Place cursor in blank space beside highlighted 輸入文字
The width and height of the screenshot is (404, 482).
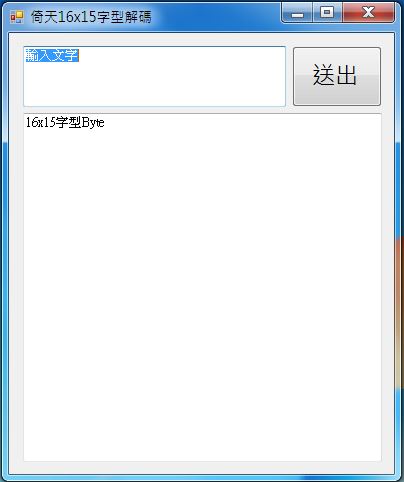(x=180, y=55)
